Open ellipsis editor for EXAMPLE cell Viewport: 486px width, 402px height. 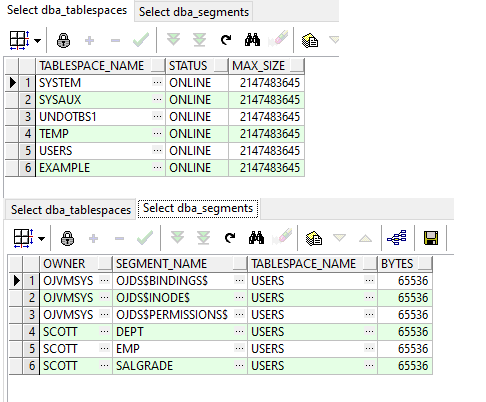[157, 167]
